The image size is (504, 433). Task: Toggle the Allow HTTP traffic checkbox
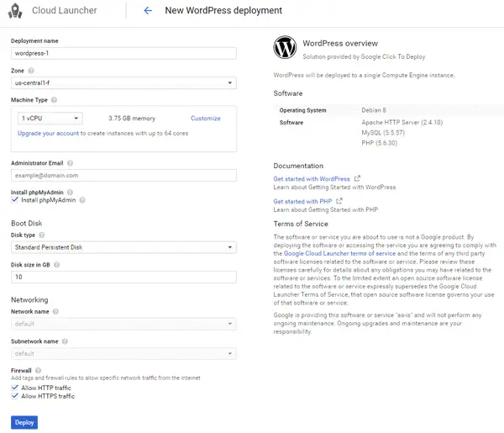point(15,388)
